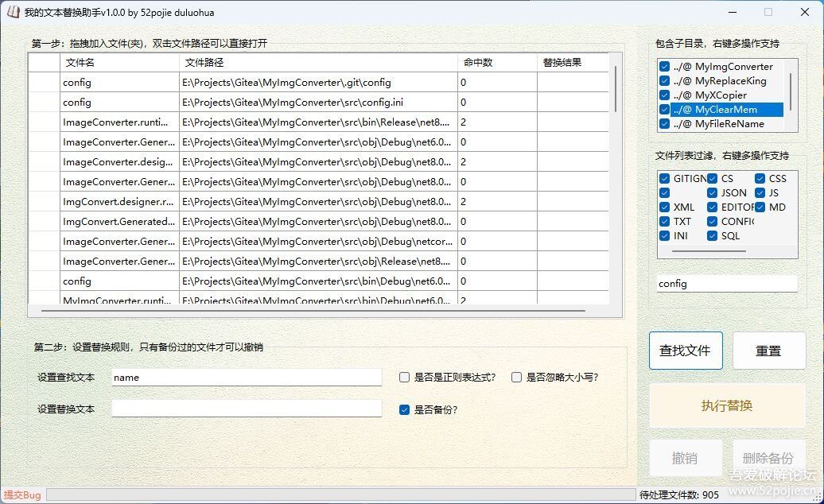Uncheck the CSS filter checkbox
The height and width of the screenshot is (504, 824).
pos(760,179)
